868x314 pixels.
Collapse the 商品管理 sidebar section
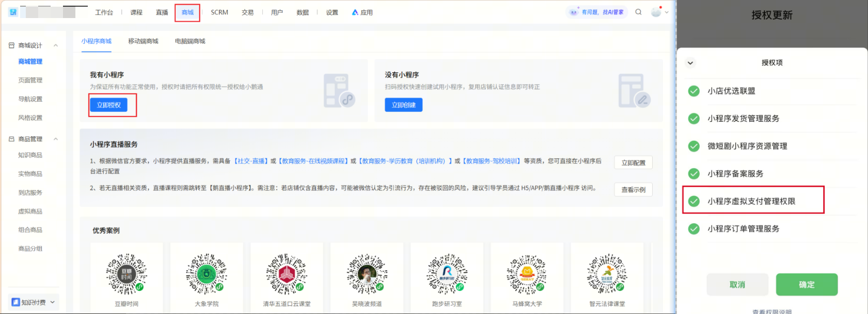56,139
